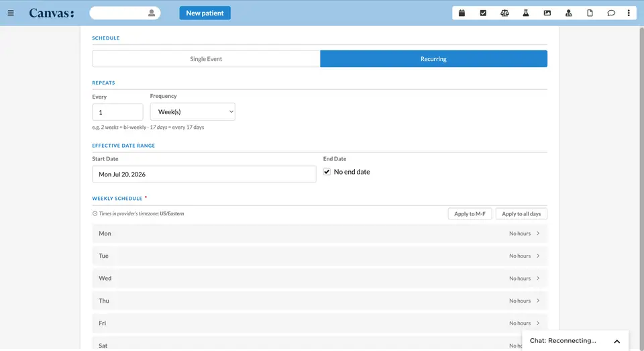Open the lab flask icon

pyautogui.click(x=526, y=13)
